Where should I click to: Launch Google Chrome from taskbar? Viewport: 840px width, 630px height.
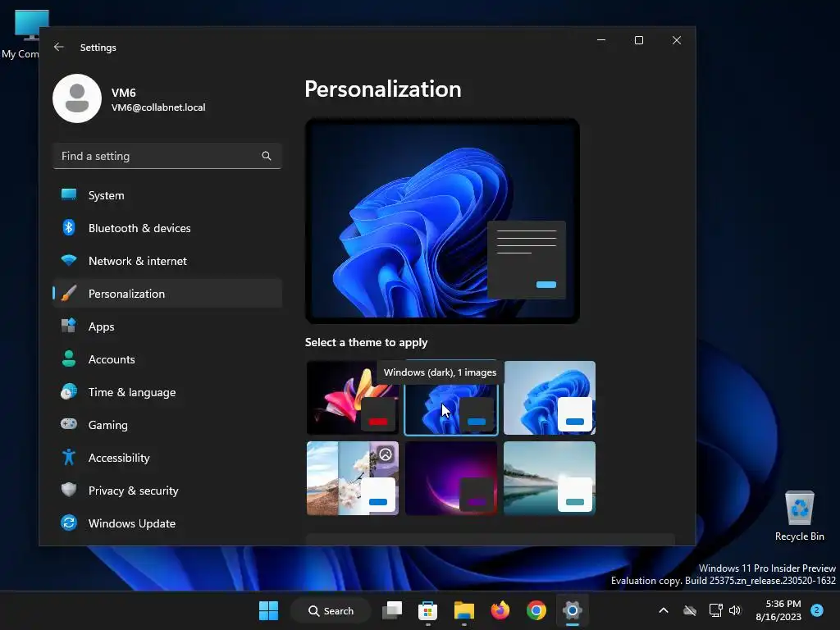(536, 610)
